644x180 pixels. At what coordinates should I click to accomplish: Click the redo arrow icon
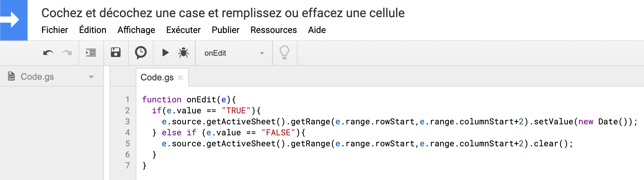click(x=66, y=53)
